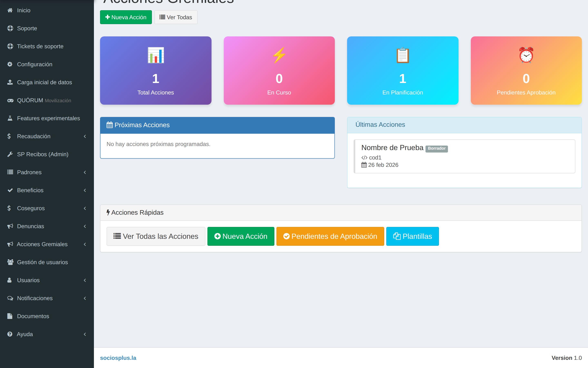This screenshot has height=368, width=588.
Task: Click the En Planificación label
Action: [x=403, y=93]
